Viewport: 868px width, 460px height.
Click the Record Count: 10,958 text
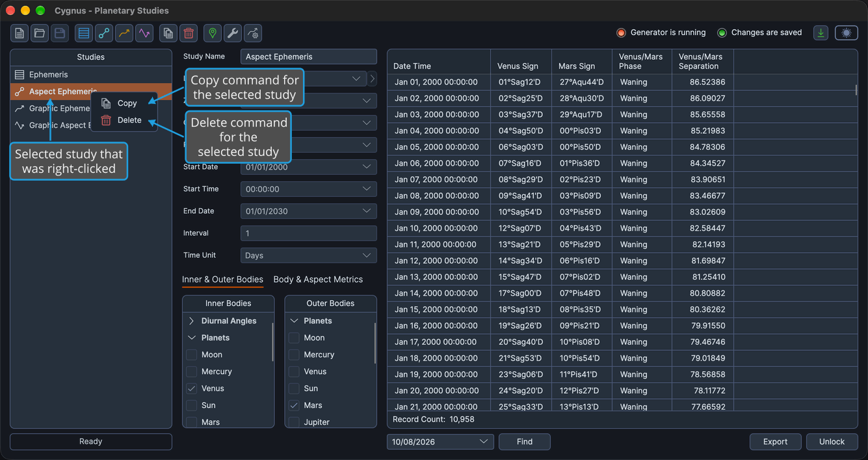pyautogui.click(x=434, y=420)
